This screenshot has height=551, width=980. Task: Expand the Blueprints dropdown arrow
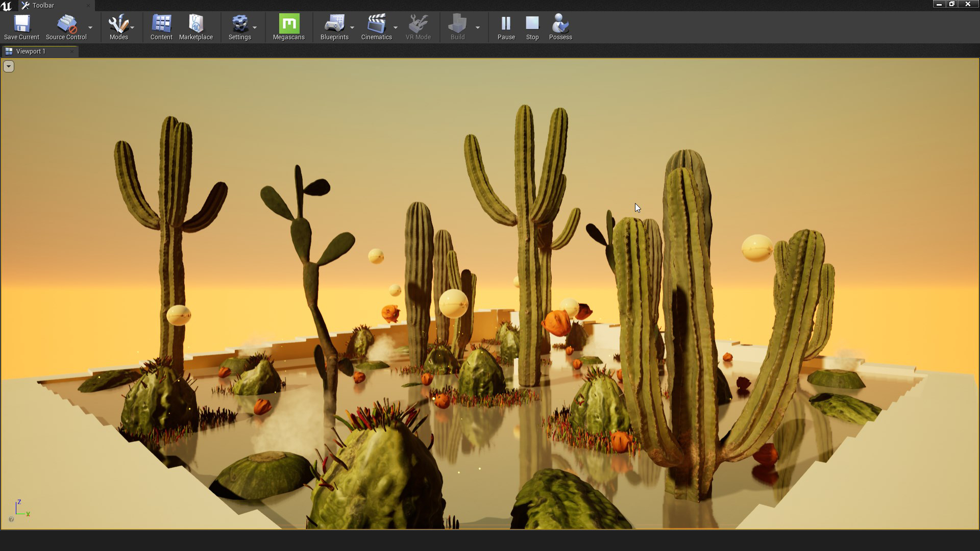point(352,28)
